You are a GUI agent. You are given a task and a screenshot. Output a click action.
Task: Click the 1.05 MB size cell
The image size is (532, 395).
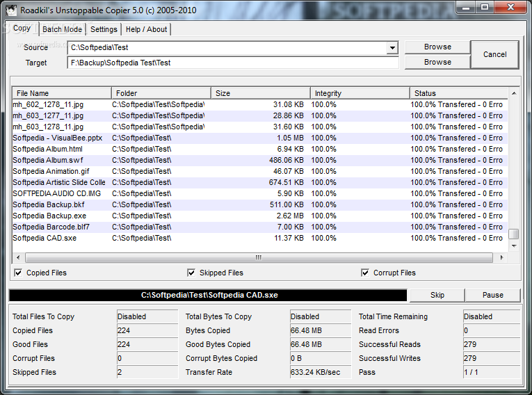(x=290, y=138)
